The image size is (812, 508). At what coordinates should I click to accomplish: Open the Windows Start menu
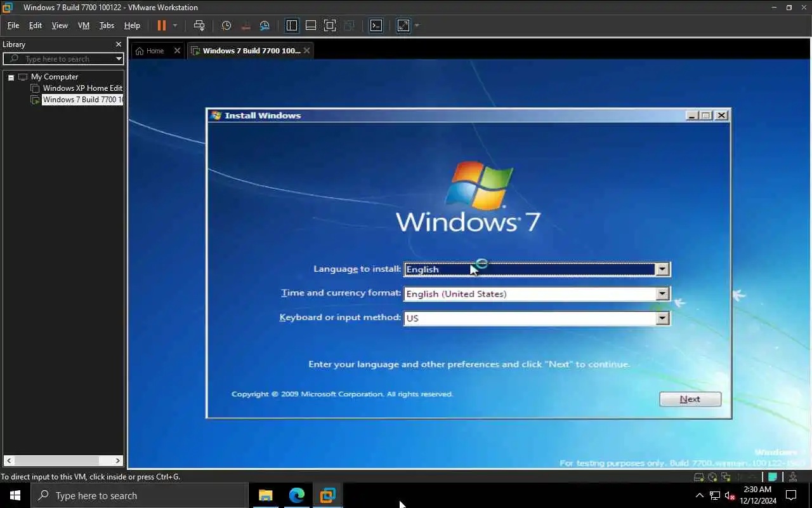15,495
